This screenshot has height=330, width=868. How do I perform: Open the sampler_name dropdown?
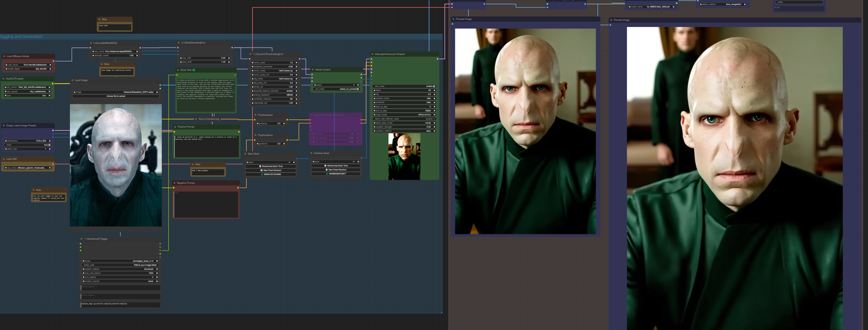[405, 98]
